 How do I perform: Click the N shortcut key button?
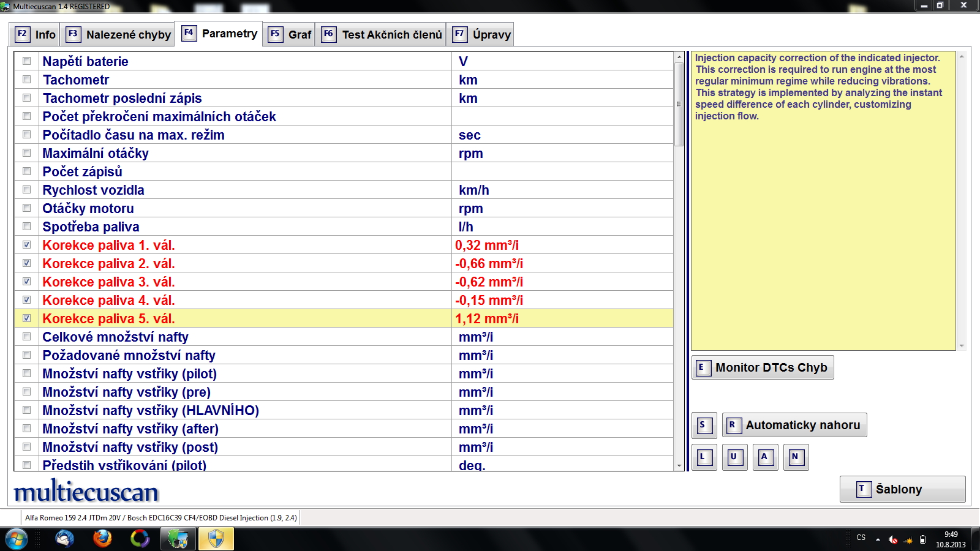796,457
